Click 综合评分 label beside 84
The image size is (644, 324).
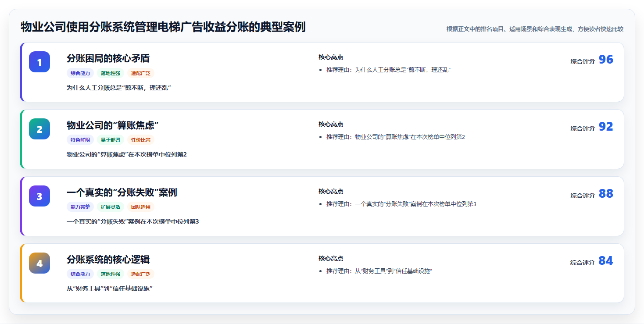click(583, 263)
